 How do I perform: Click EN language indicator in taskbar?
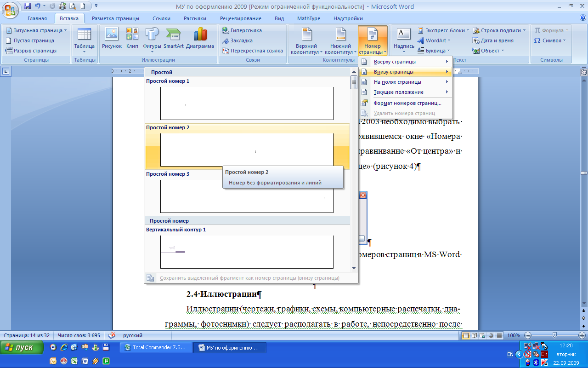510,354
